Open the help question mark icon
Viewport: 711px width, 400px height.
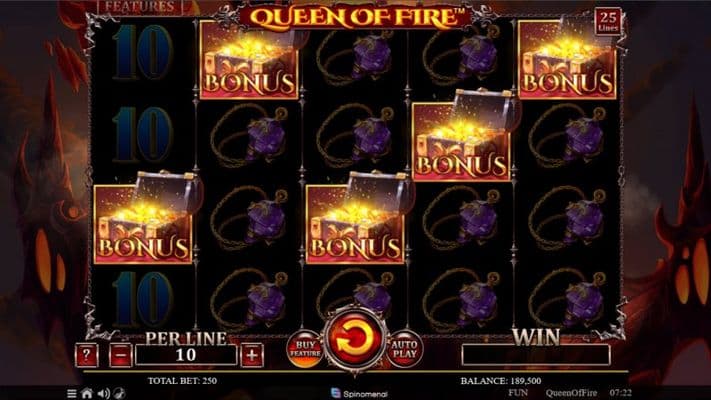click(x=86, y=355)
